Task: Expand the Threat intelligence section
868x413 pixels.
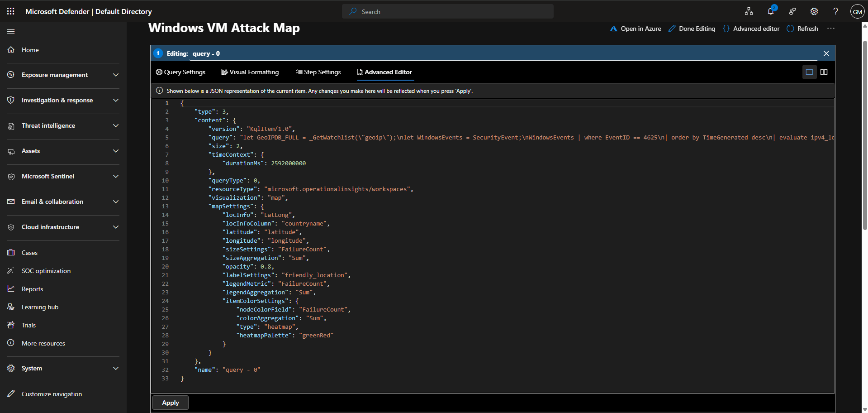Action: 116,125
